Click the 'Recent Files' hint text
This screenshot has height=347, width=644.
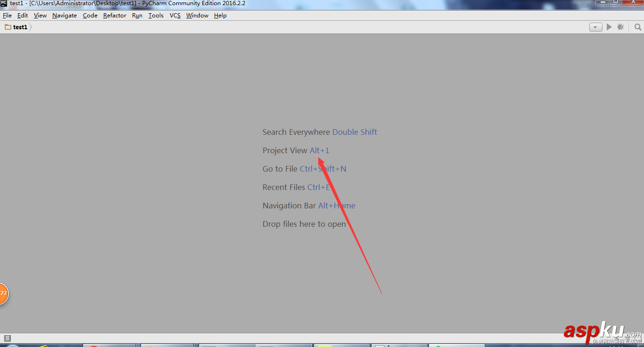(284, 187)
